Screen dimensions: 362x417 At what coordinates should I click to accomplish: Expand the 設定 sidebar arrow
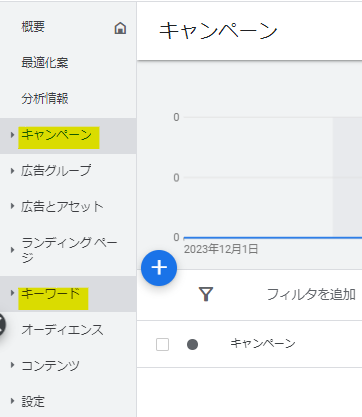point(12,401)
